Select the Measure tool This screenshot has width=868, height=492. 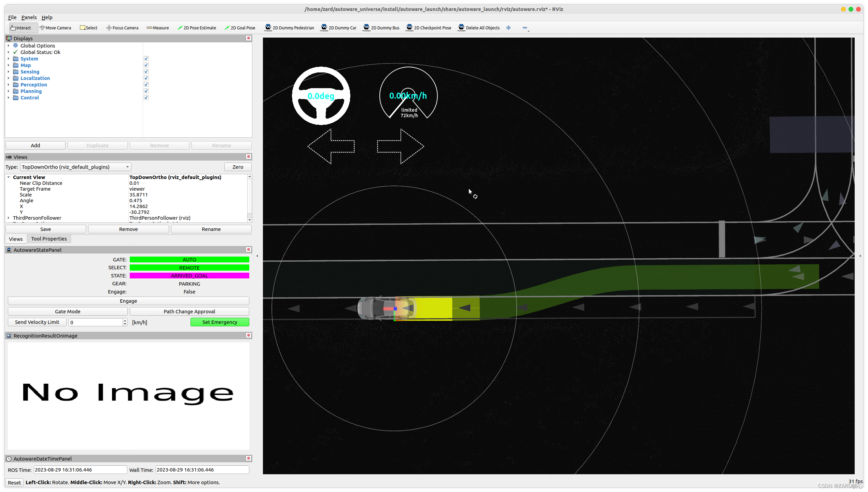point(158,28)
